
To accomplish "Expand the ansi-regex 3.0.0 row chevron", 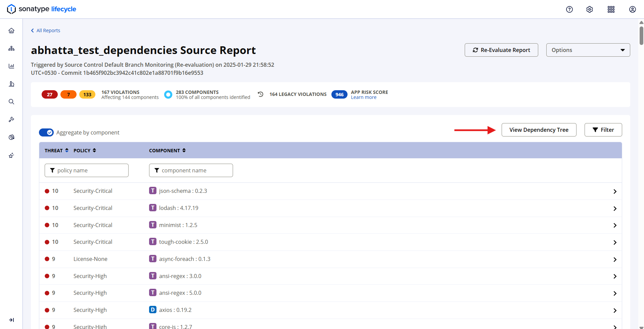I will click(615, 276).
